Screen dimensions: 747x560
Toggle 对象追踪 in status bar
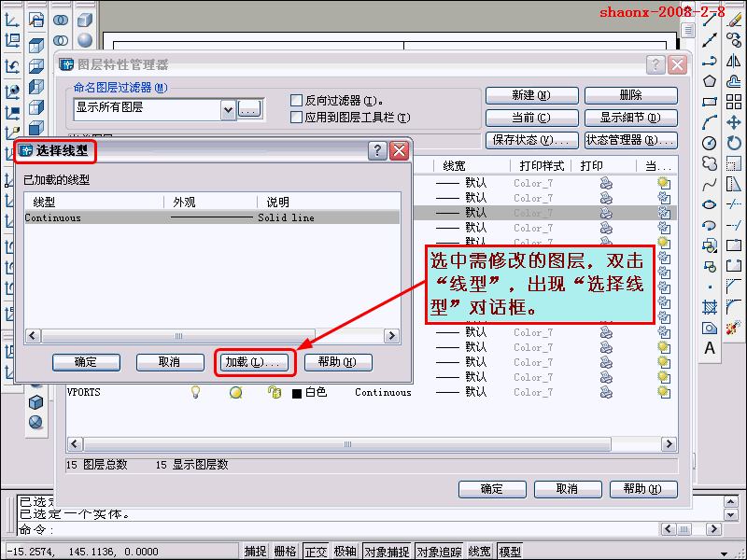coord(438,552)
